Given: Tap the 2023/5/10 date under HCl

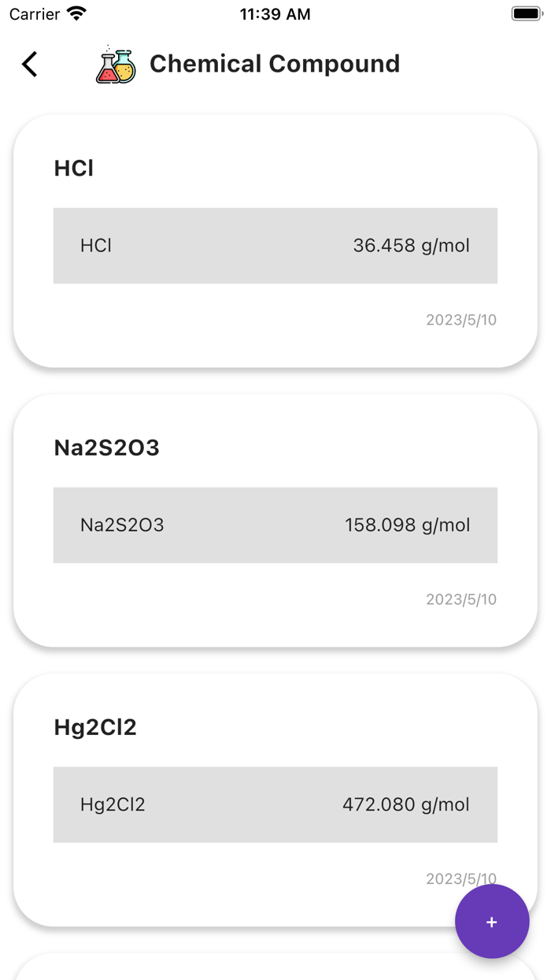Looking at the screenshot, I should (x=460, y=320).
